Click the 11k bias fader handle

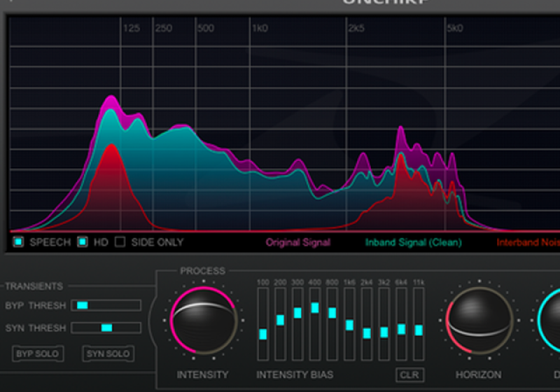click(x=419, y=330)
